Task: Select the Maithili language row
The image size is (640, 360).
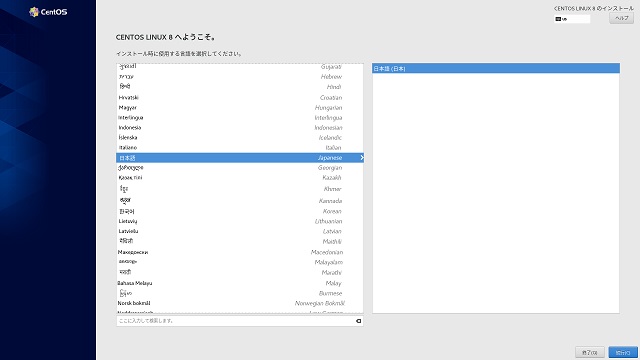Action: coord(240,242)
